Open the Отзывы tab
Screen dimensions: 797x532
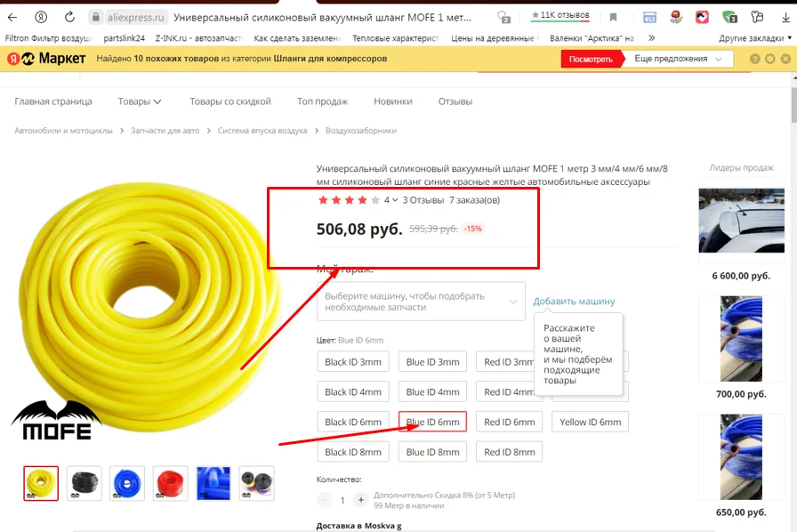455,101
